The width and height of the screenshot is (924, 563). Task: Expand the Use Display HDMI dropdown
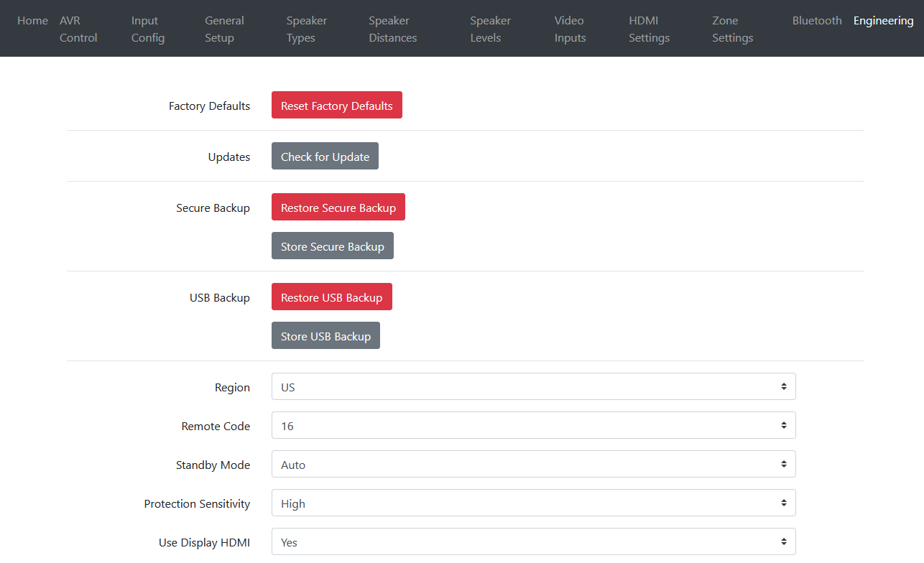click(x=533, y=542)
